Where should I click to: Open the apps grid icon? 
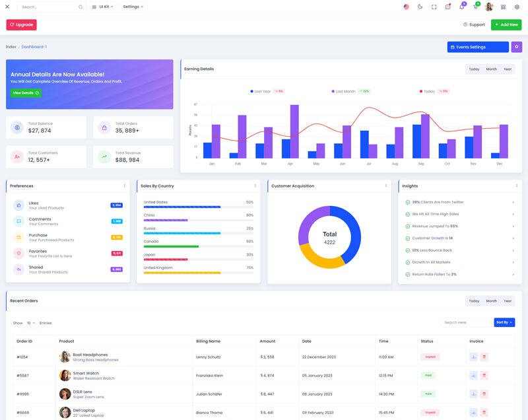[503, 7]
